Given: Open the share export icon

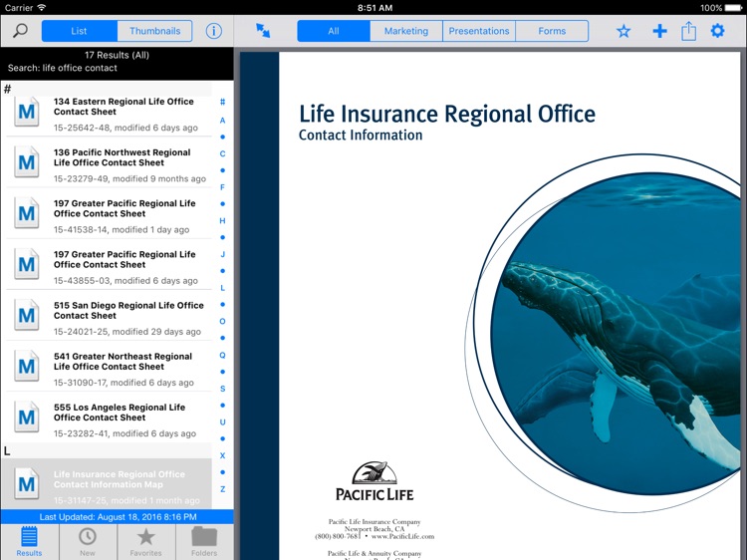Looking at the screenshot, I should point(688,31).
